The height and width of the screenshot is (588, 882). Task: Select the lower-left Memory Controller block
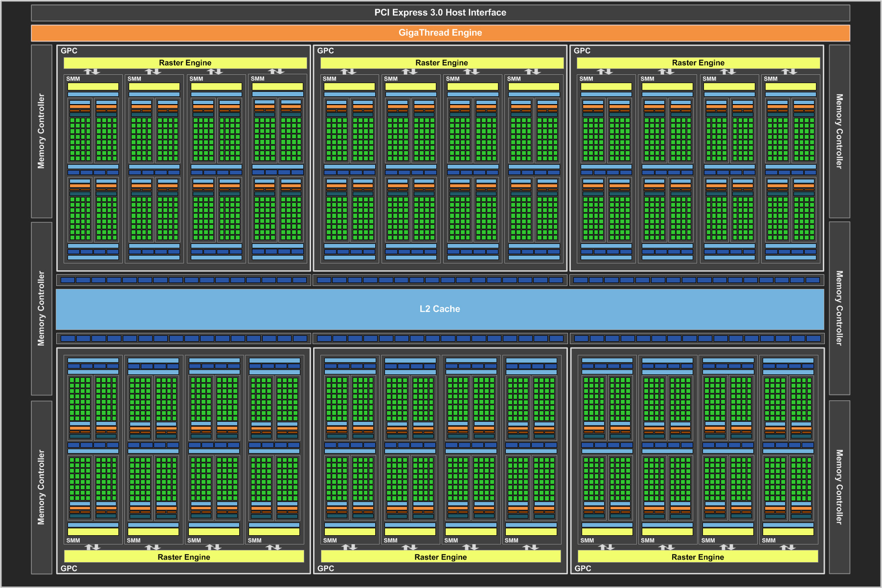(42, 487)
